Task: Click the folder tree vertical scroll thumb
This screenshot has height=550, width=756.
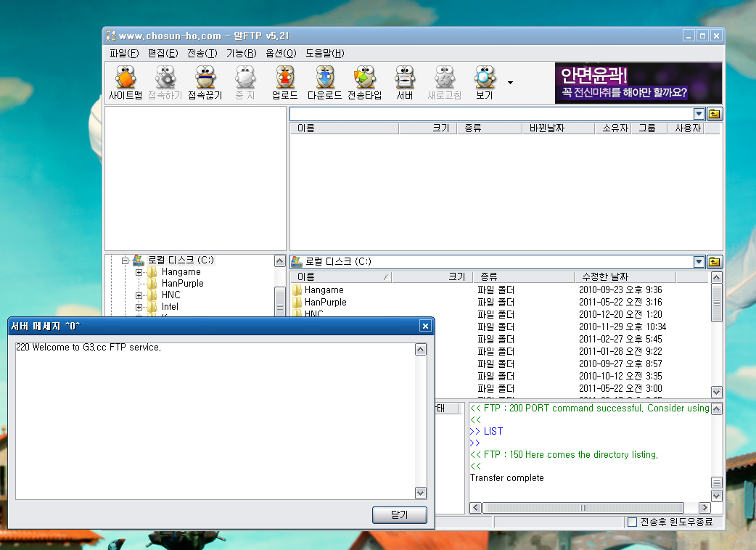Action: click(279, 301)
